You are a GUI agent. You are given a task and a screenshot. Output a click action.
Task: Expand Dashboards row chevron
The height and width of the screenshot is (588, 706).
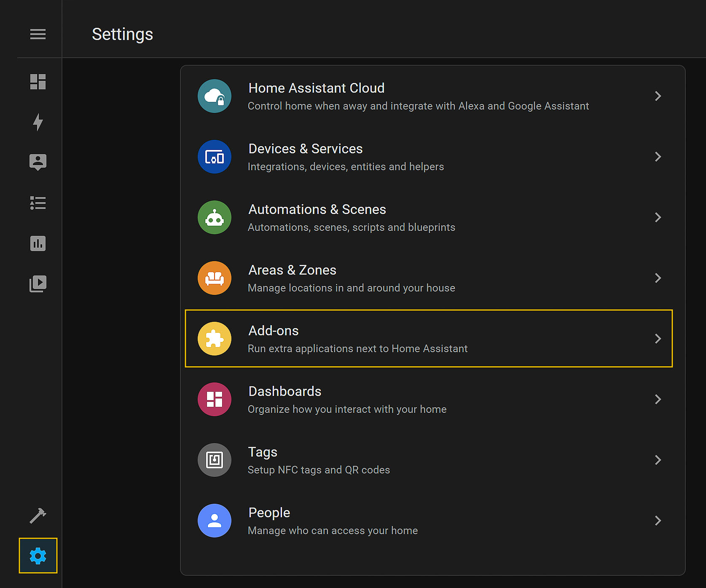658,399
